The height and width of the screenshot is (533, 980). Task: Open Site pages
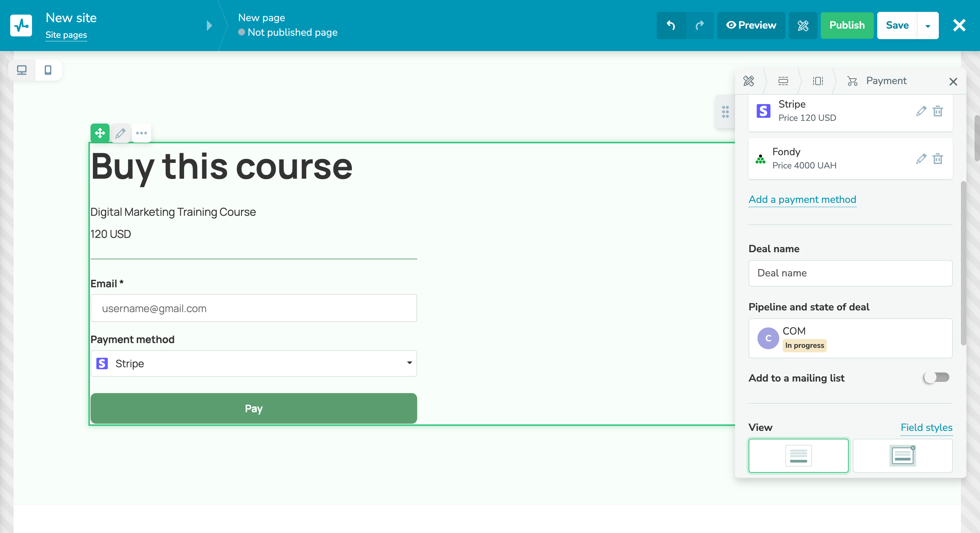(x=66, y=35)
